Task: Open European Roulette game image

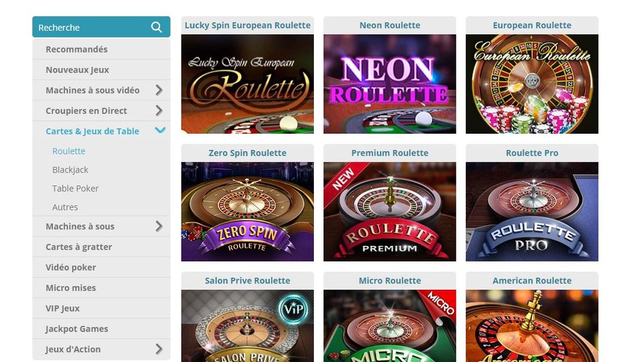Action: coord(532,84)
